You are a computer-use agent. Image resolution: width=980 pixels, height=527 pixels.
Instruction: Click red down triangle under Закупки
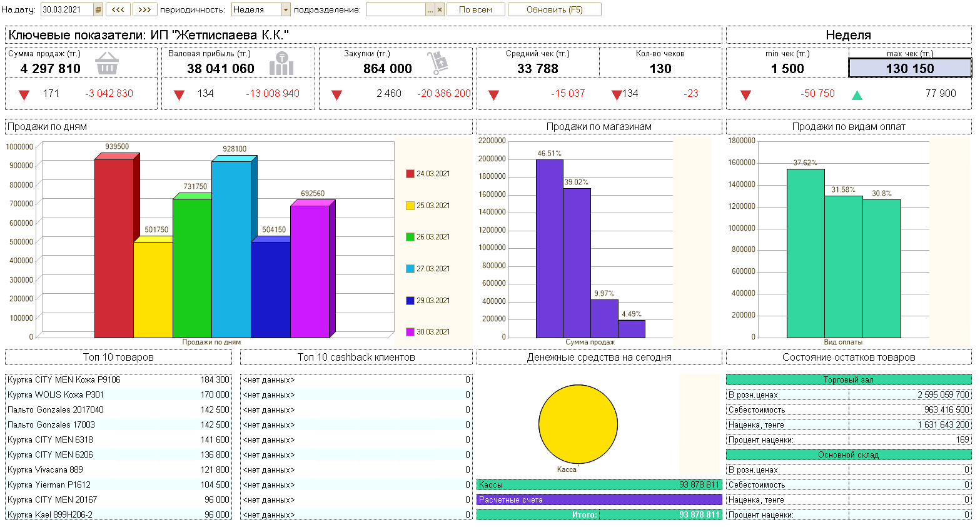coord(336,95)
